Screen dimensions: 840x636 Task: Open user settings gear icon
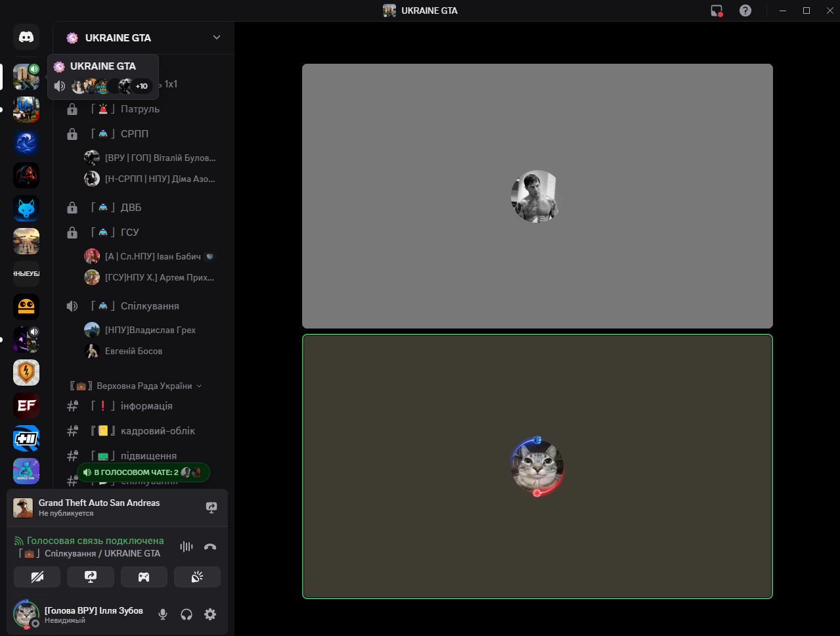coord(210,614)
